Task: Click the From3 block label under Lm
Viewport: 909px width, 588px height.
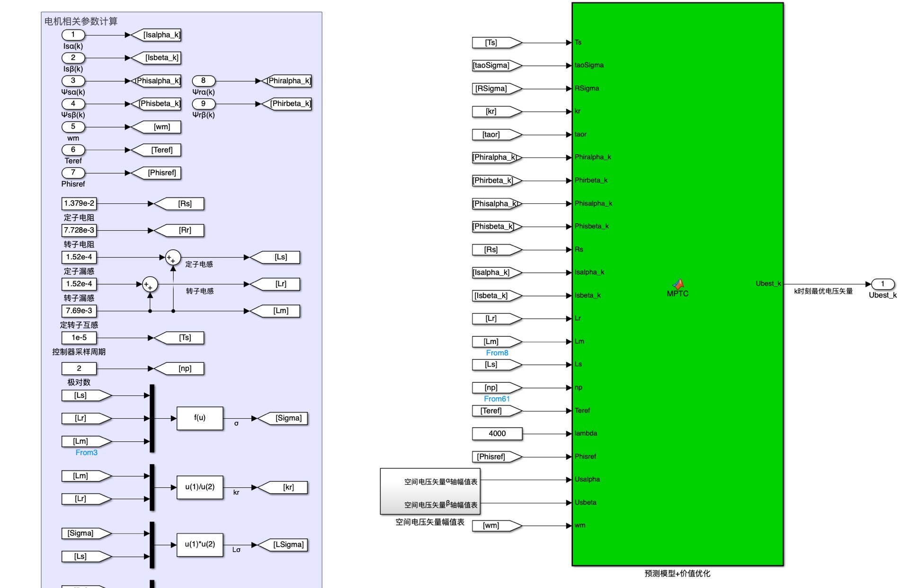Action: [86, 453]
